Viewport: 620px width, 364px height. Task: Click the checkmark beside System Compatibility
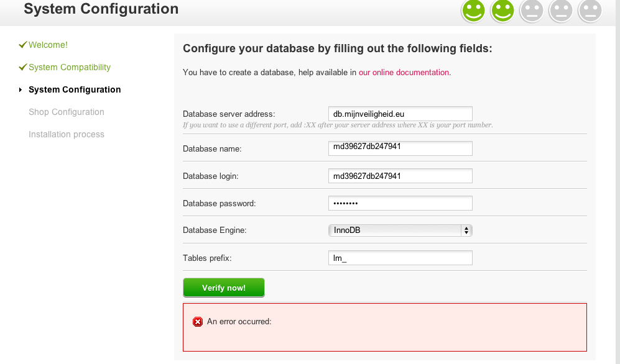tap(23, 67)
